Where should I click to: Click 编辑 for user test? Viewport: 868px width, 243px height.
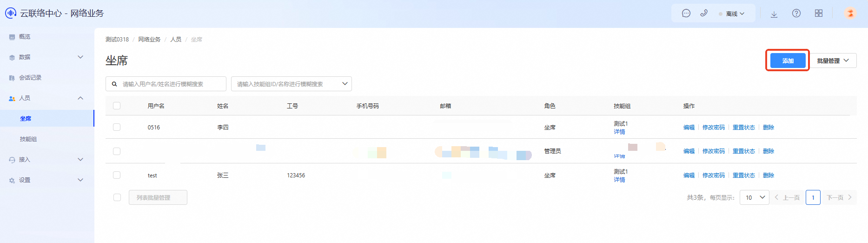689,175
